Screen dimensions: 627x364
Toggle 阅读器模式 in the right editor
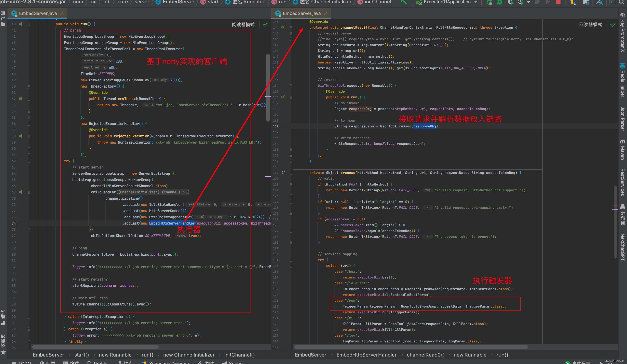pos(590,25)
